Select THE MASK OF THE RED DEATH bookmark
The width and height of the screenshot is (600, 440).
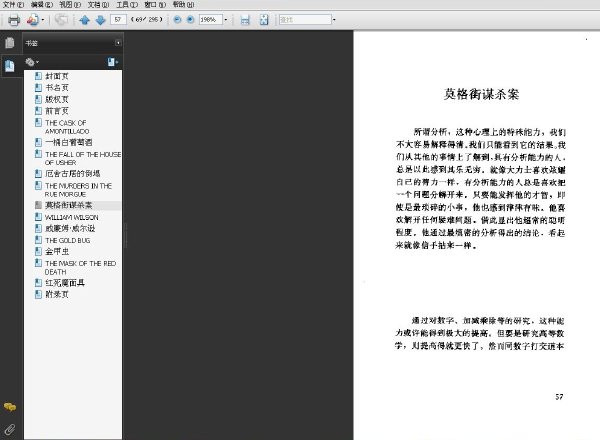[x=80, y=267]
